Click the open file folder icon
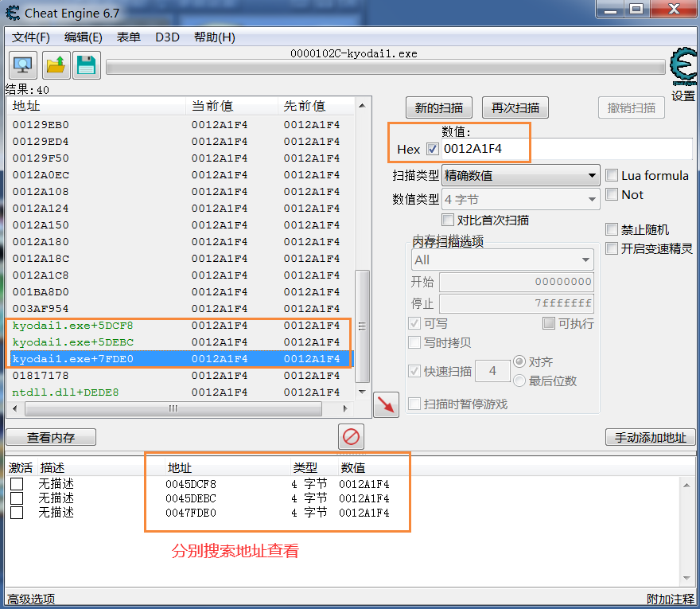Screen dimensions: 700x609 [56, 65]
